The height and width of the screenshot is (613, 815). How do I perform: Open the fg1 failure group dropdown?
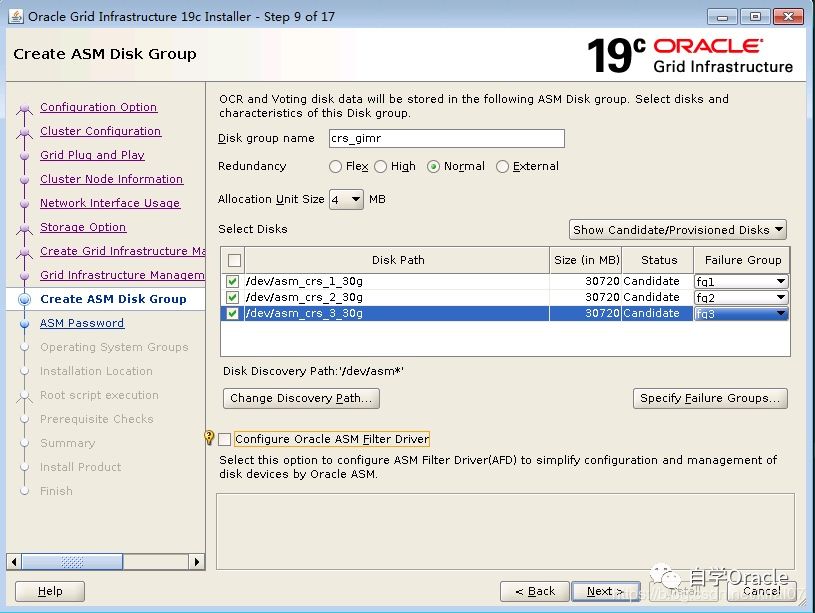click(x=780, y=282)
